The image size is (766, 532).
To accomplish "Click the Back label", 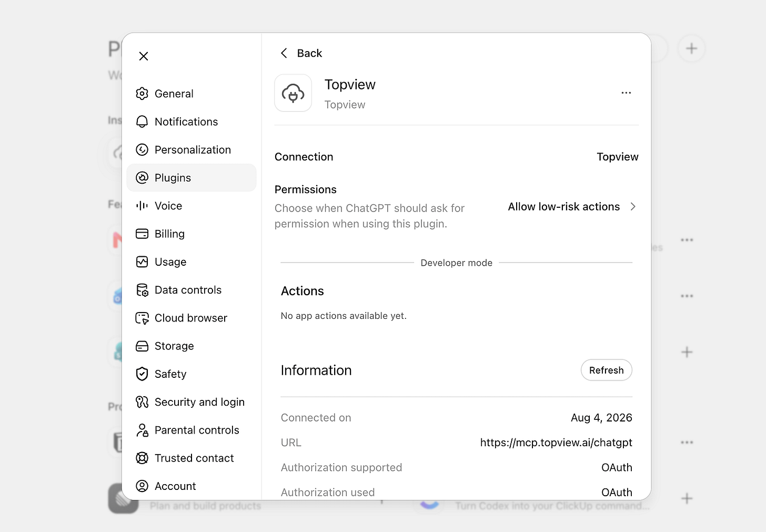I will pos(309,53).
